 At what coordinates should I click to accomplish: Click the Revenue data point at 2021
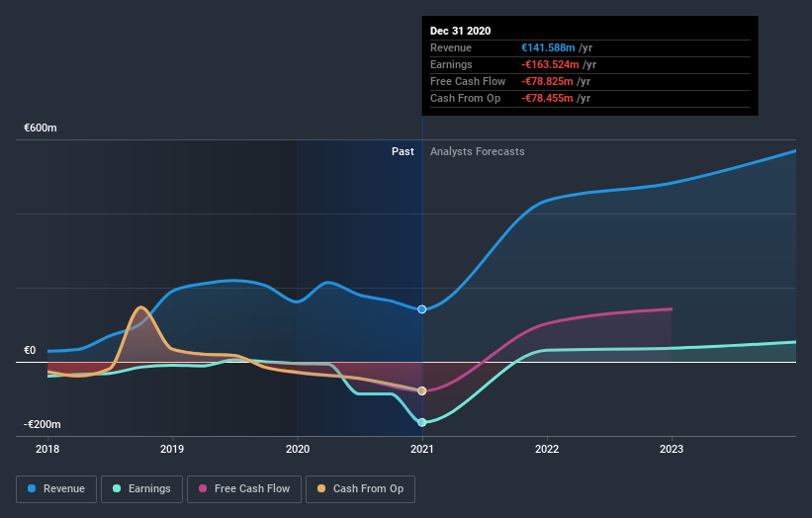click(422, 309)
